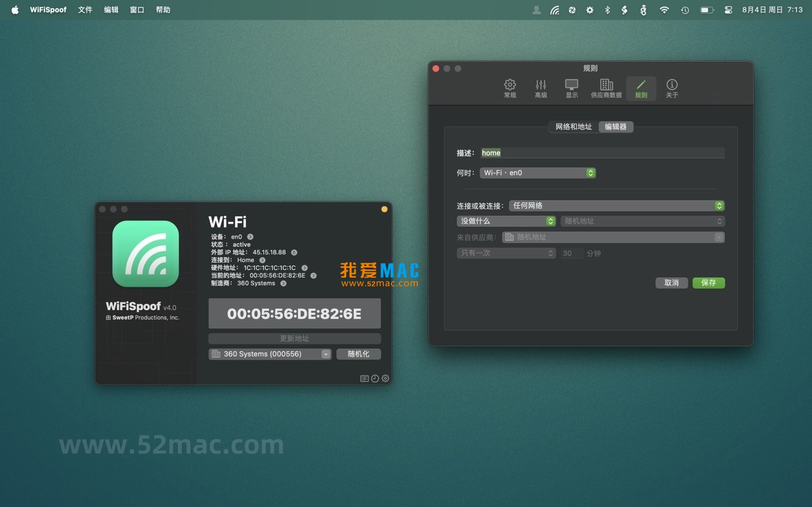This screenshot has width=812, height=507.
Task: Open the 高级 advanced sliders tab
Action: [541, 88]
